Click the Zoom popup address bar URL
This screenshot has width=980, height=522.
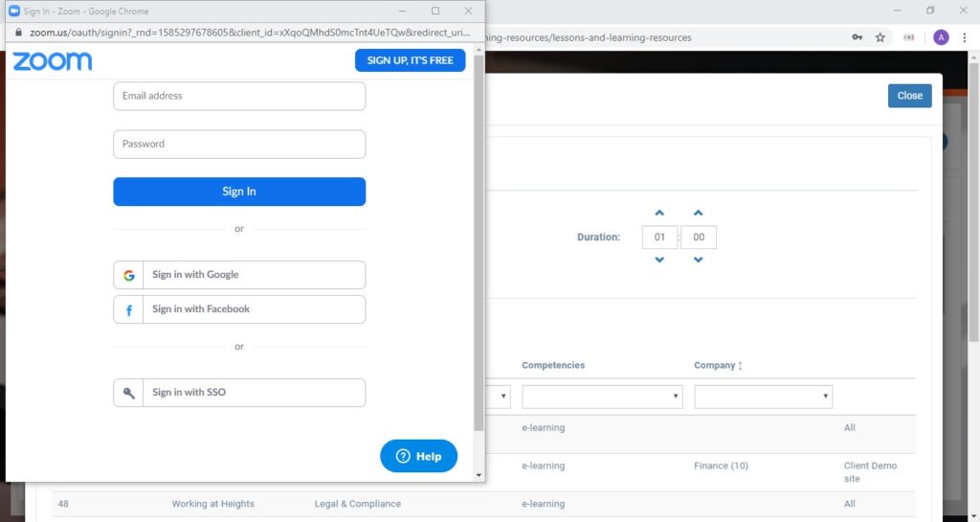250,33
